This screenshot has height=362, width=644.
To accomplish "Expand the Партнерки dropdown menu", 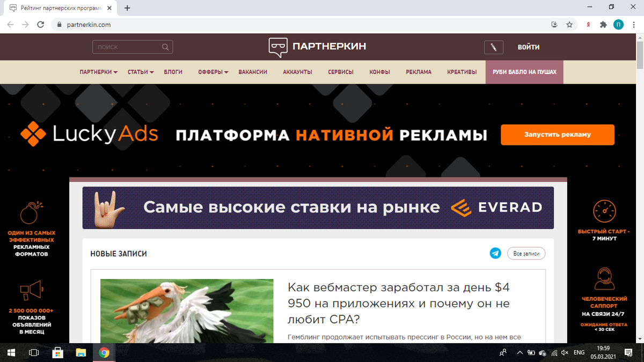I will pyautogui.click(x=99, y=72).
